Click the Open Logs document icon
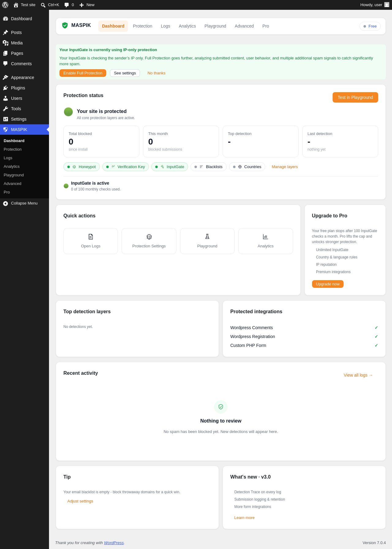This screenshot has height=549, width=392. tap(91, 237)
